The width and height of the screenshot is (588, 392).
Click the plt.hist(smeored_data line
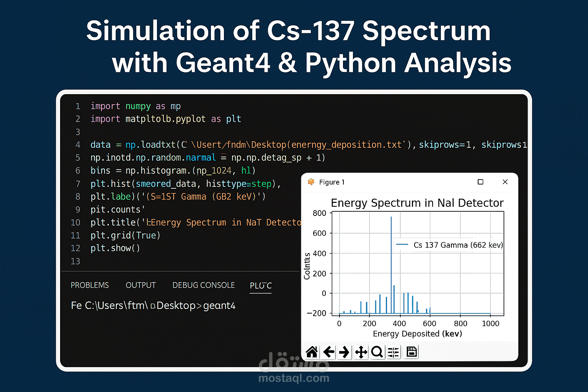pos(186,184)
